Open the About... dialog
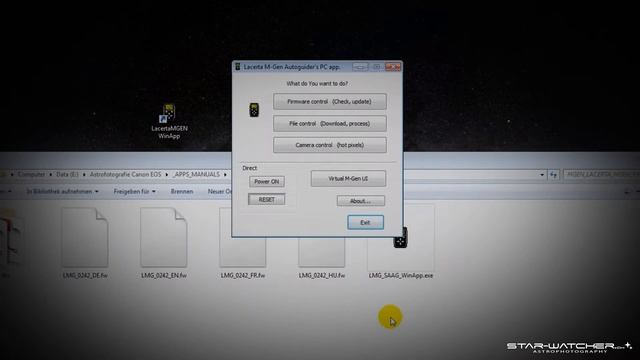 point(360,201)
